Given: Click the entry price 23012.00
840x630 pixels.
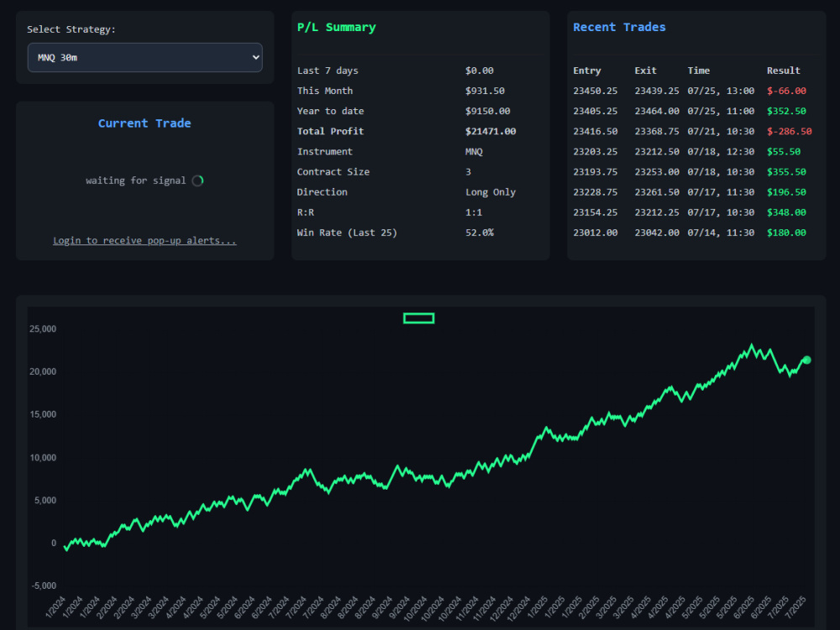Looking at the screenshot, I should (x=596, y=233).
